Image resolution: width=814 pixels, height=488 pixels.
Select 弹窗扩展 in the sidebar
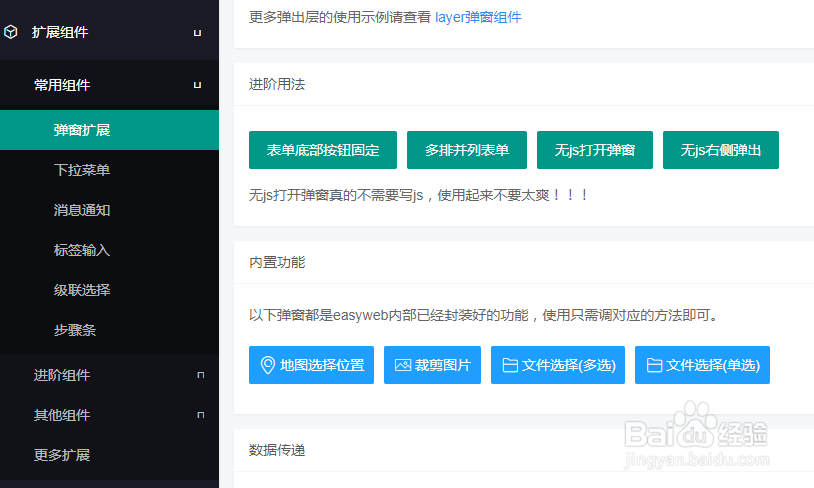(x=109, y=130)
